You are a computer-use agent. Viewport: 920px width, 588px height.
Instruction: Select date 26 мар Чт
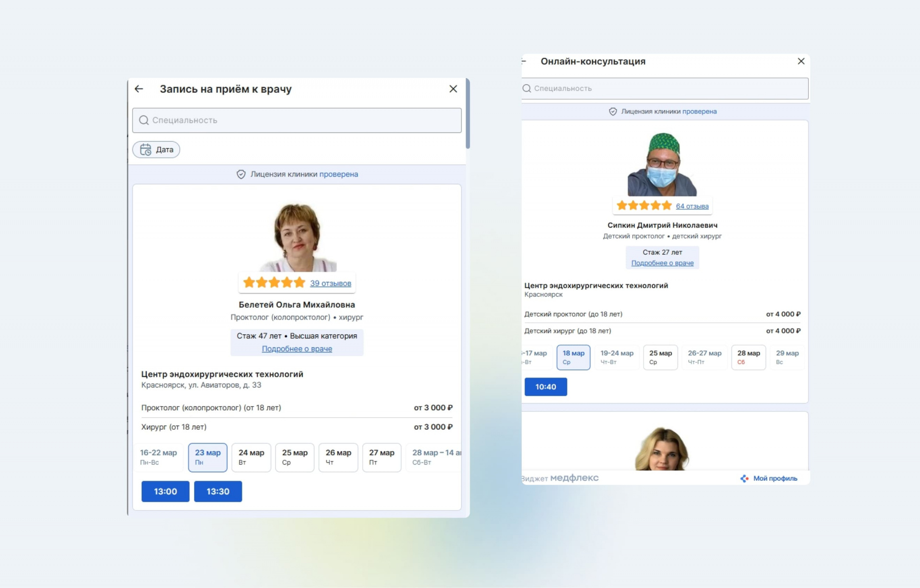click(x=338, y=457)
